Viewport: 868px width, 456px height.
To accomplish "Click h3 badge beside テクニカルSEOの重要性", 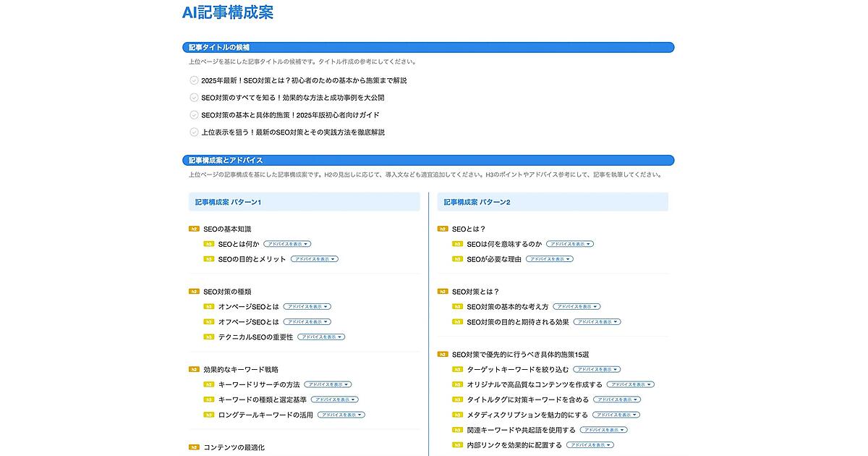I will click(208, 337).
